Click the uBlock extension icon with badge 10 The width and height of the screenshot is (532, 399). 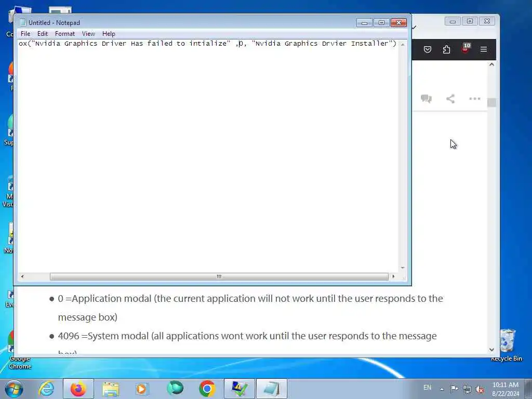point(465,49)
